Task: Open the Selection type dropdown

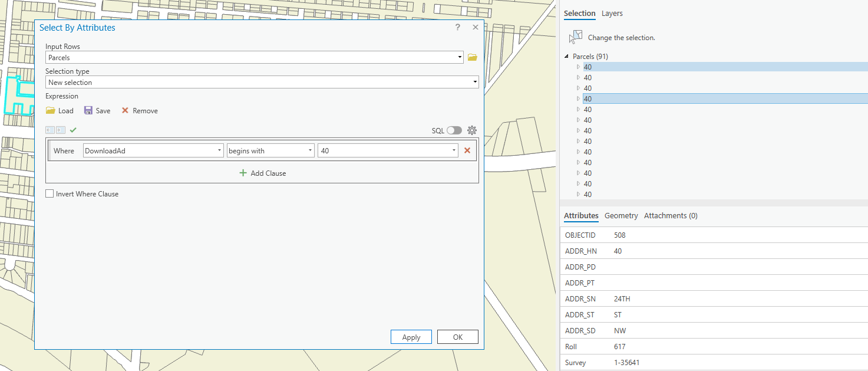Action: 476,82
